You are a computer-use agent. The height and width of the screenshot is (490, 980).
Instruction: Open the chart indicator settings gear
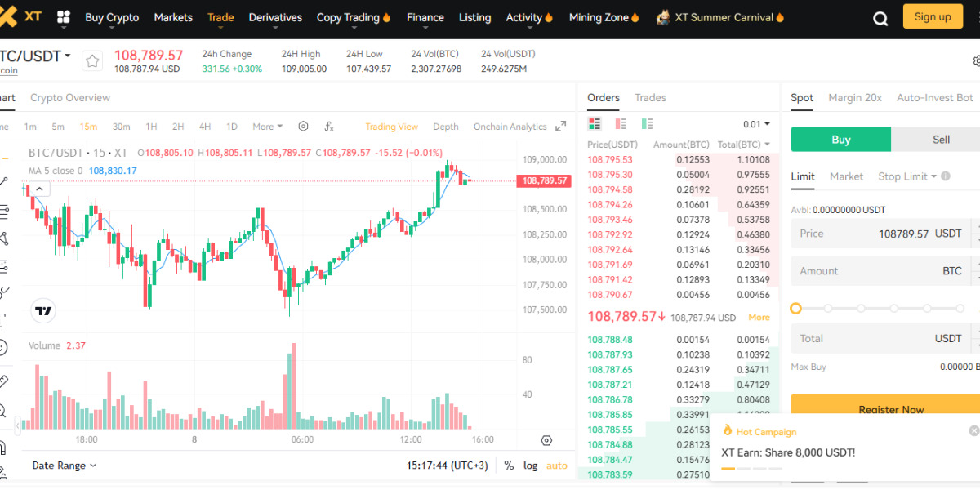pos(302,126)
